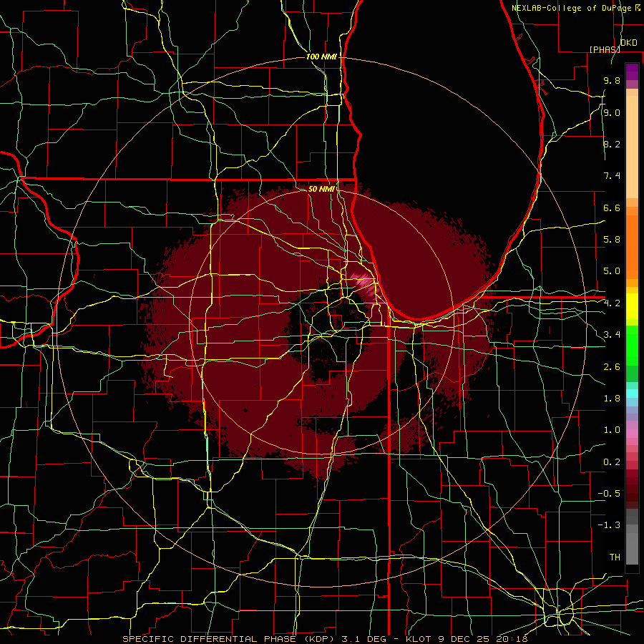Click the 9.0 color scale value
This screenshot has height=644, width=644.
(x=612, y=112)
